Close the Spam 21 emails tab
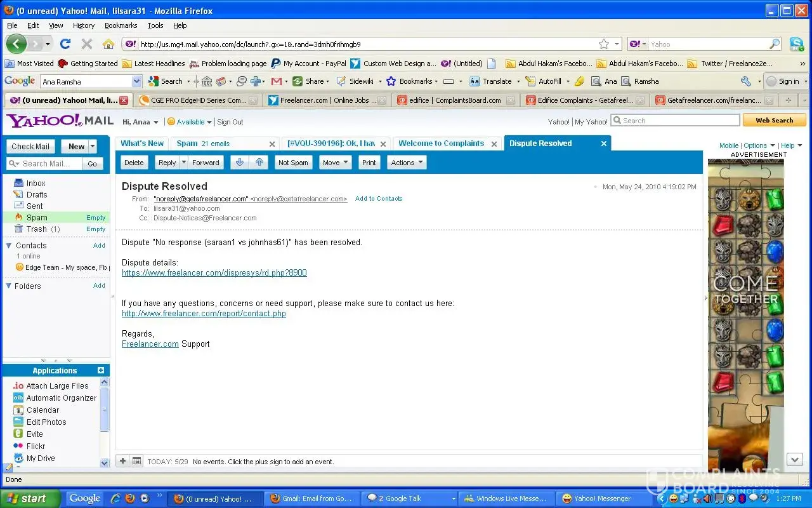The image size is (812, 508). click(272, 144)
